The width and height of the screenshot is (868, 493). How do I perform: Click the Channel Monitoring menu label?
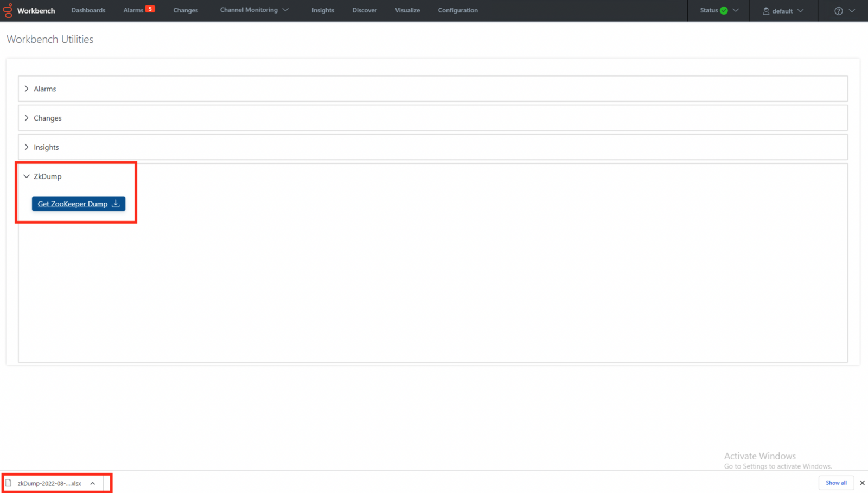click(x=248, y=10)
